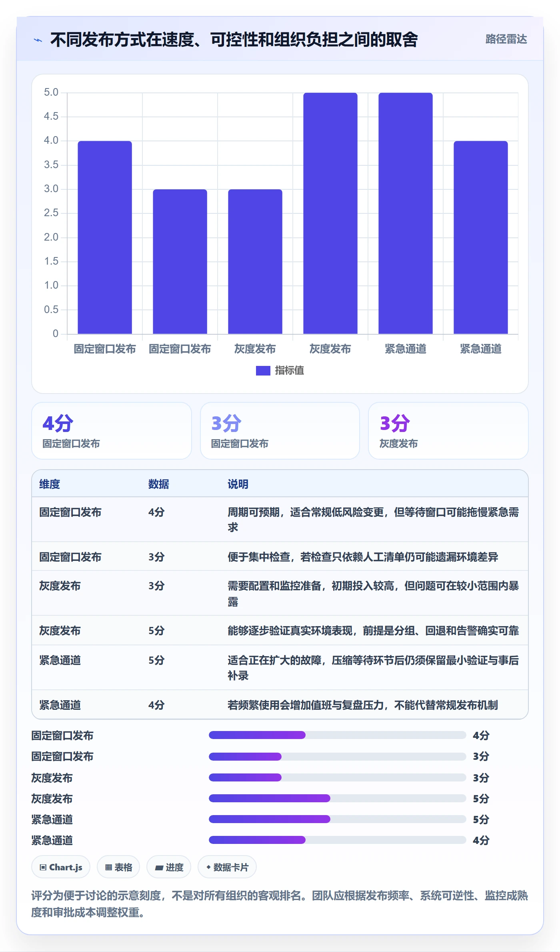This screenshot has height=952, width=560.
Task: Select the description starting with 周期可预期
Action: tap(373, 520)
